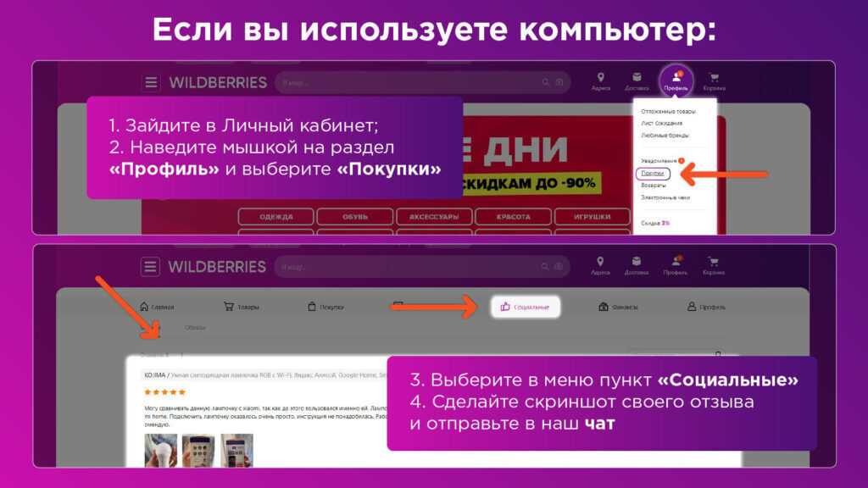This screenshot has width=868, height=488.
Task: Click magnifier search icon in bottom screenshot
Action: click(x=545, y=267)
